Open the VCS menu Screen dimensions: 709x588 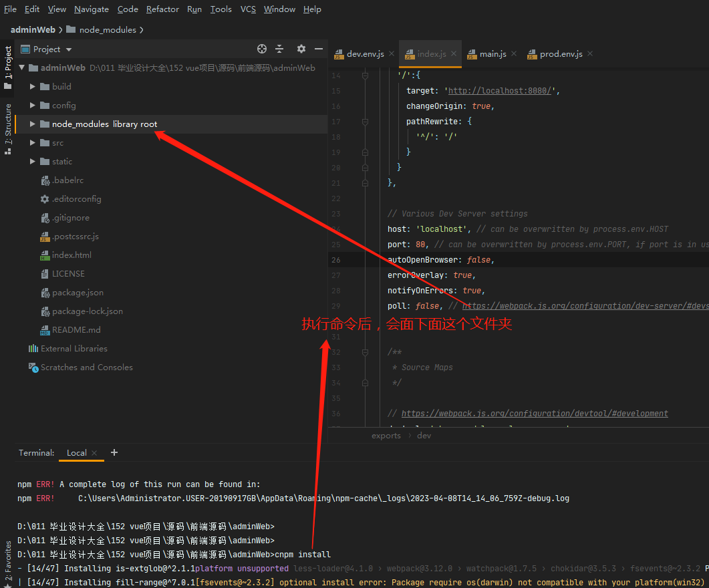248,9
